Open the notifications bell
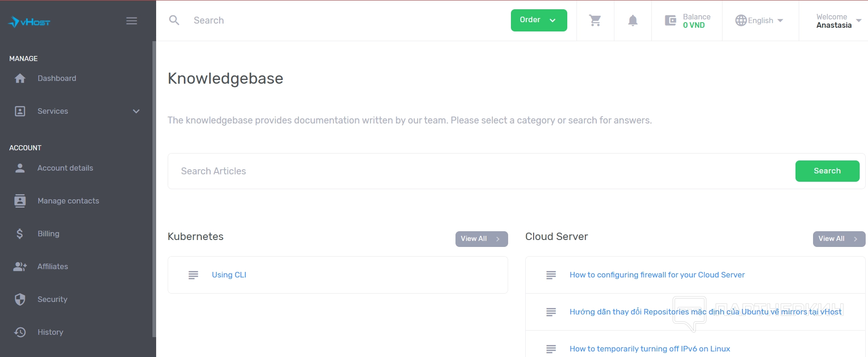Image resolution: width=868 pixels, height=357 pixels. [632, 20]
